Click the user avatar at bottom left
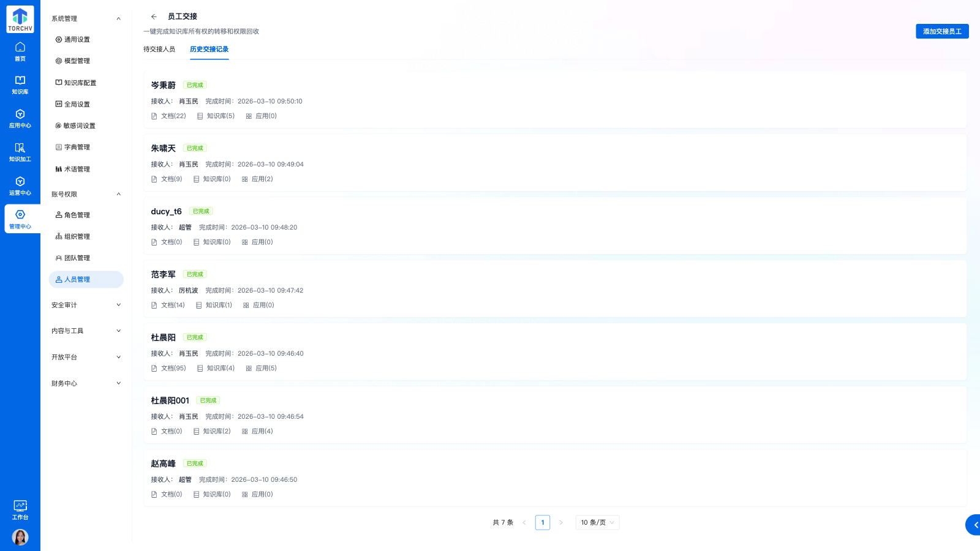Screen dimensions: 980x551 [x=20, y=537]
